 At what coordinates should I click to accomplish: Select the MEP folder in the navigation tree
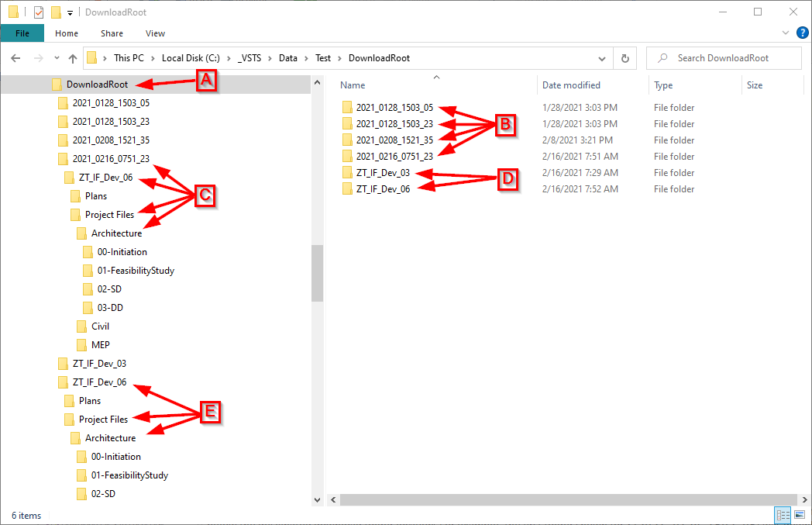101,345
